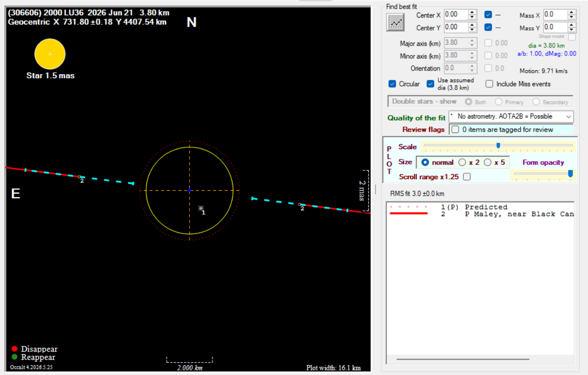Click the west chord endpoint labeled 2
The image size is (588, 375).
[300, 204]
